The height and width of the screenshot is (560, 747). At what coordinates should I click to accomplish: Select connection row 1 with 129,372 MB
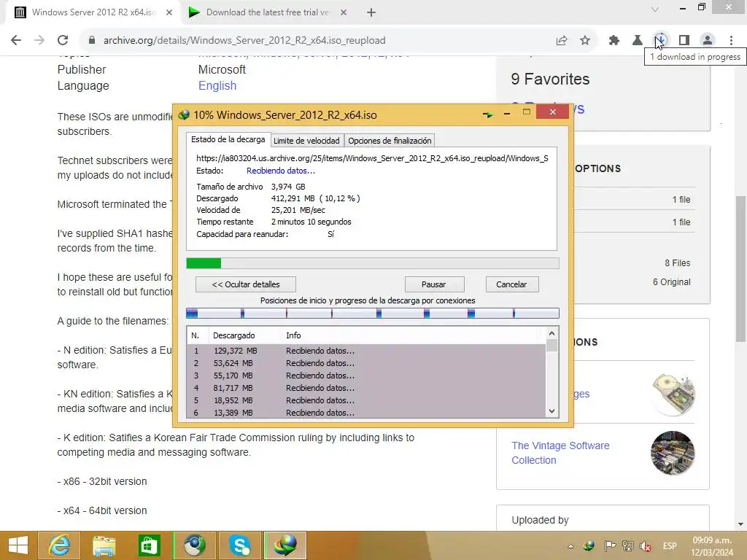coord(366,351)
